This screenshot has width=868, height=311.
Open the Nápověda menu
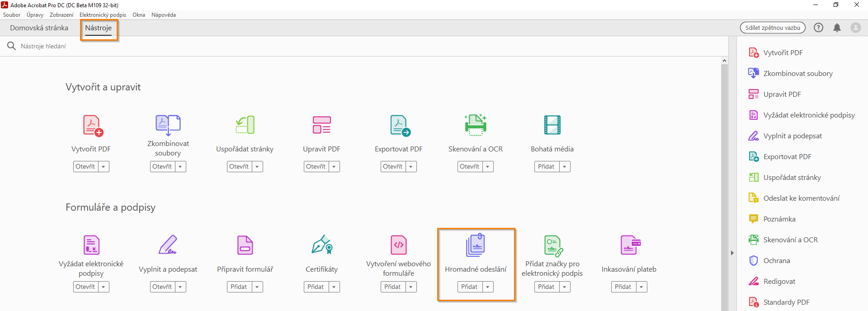164,15
